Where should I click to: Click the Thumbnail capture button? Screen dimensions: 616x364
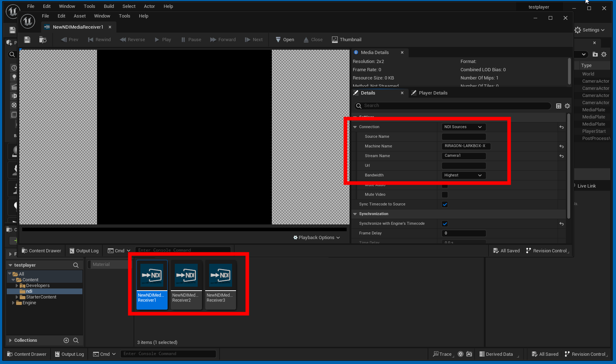pyautogui.click(x=346, y=40)
